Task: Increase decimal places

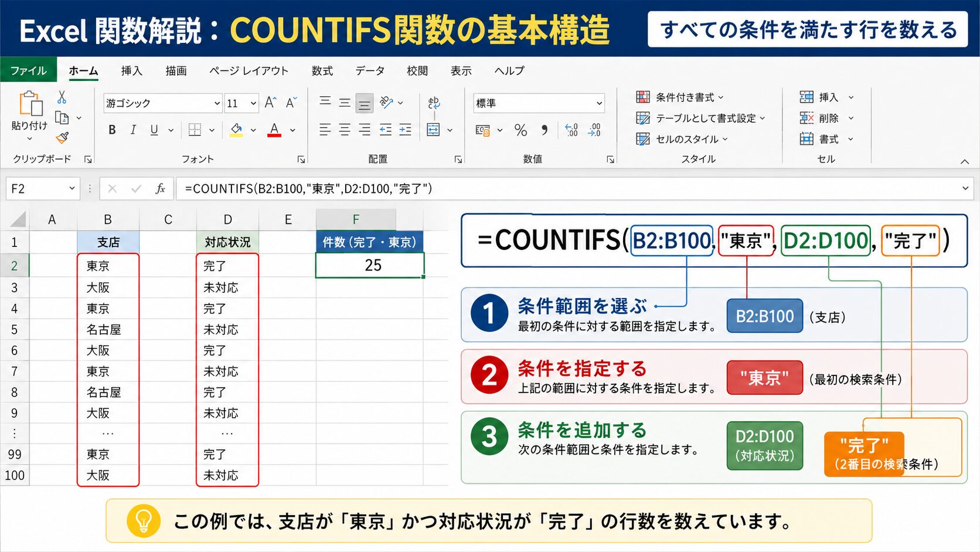Action: [x=571, y=130]
